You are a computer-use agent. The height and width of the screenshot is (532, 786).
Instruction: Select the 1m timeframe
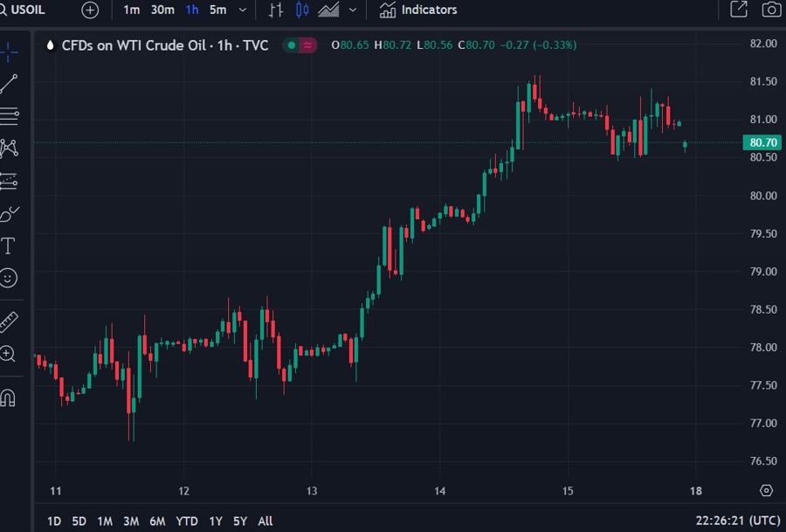131,10
